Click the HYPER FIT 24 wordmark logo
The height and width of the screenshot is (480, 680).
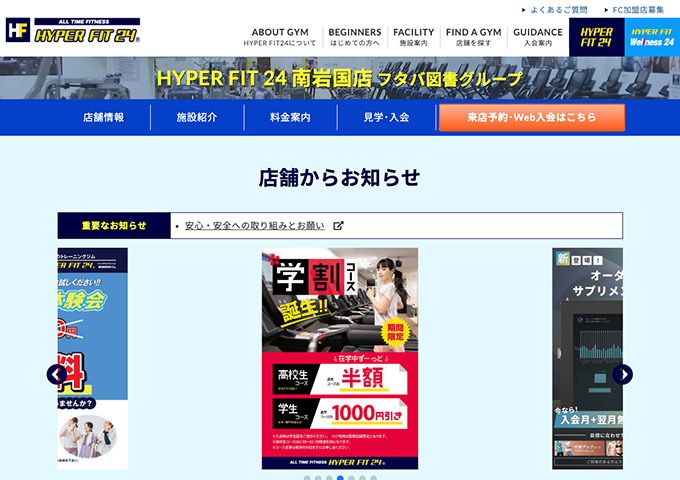[x=87, y=30]
